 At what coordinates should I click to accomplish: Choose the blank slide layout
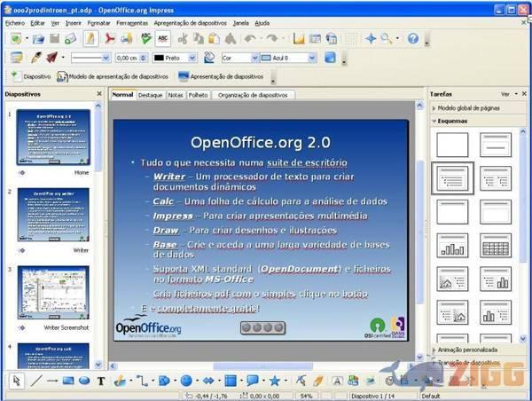[452, 145]
